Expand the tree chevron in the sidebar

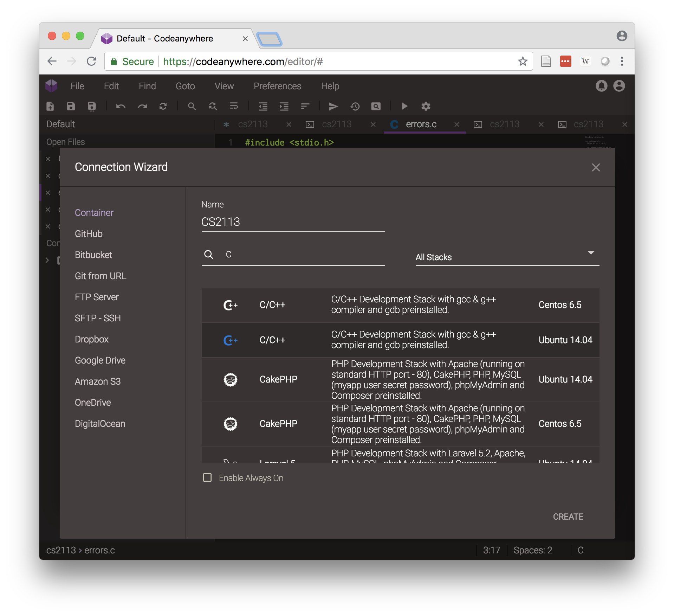tap(47, 260)
